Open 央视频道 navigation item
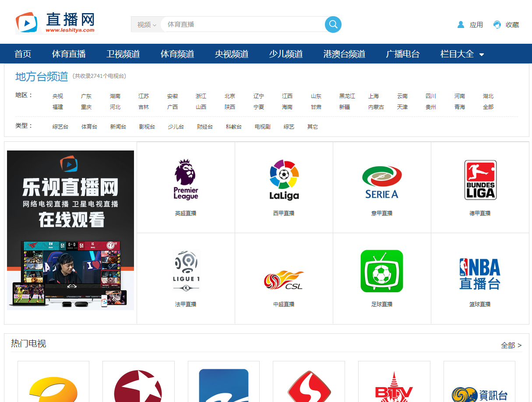This screenshot has height=402, width=532. 232,54
